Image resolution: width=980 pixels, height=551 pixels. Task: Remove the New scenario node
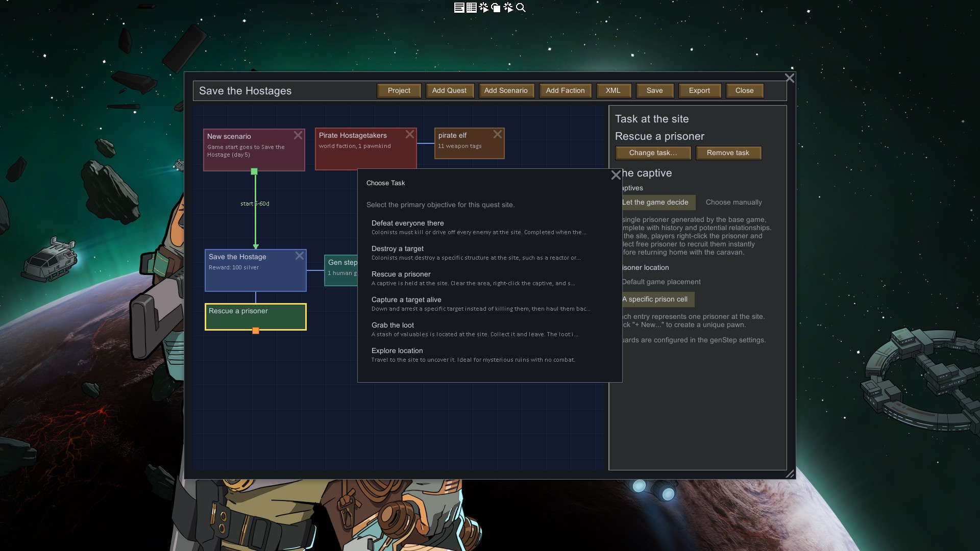298,135
